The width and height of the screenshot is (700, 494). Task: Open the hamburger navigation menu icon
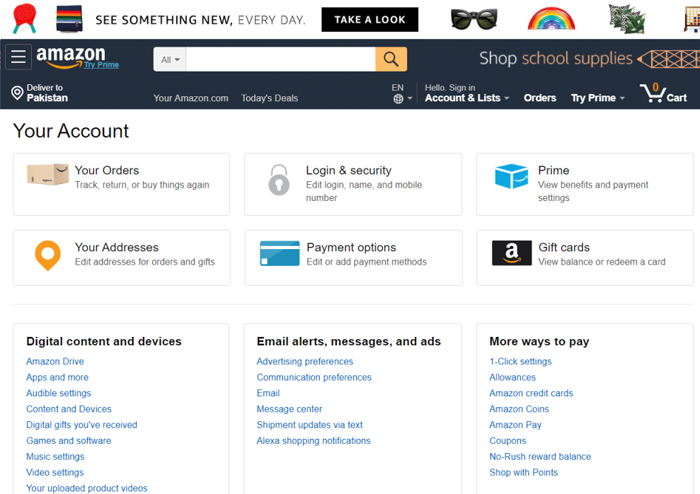pyautogui.click(x=18, y=57)
